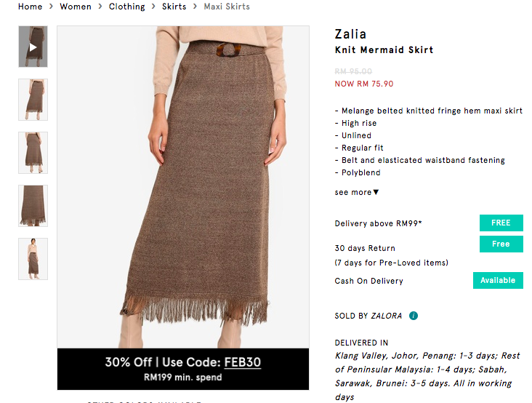Show full-body model thumbnail
The width and height of the screenshot is (532, 403).
[x=33, y=259]
